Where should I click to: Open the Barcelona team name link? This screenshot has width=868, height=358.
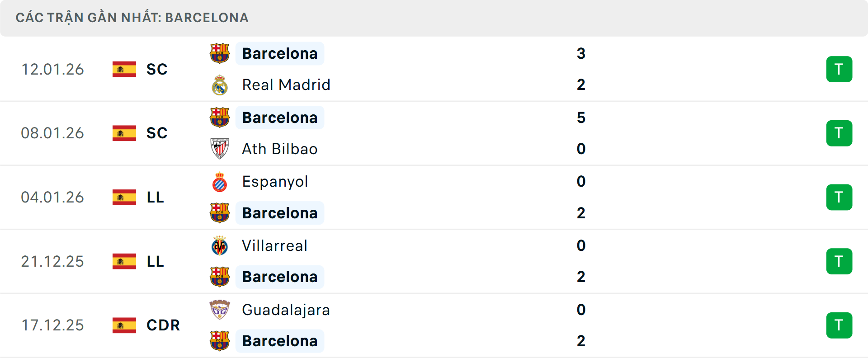coord(280,53)
